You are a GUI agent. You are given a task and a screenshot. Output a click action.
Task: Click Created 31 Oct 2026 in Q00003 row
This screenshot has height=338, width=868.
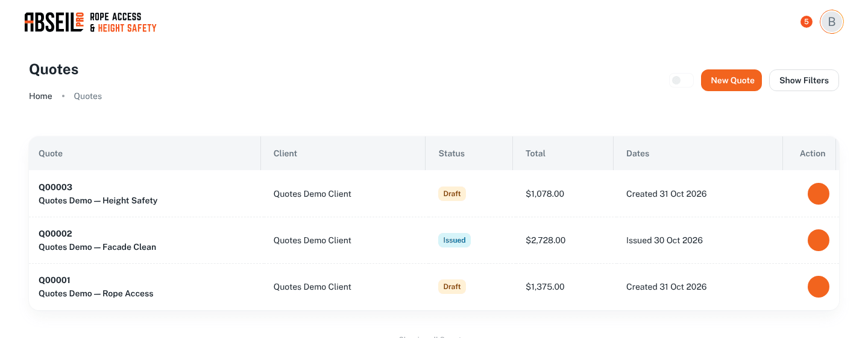(x=667, y=194)
